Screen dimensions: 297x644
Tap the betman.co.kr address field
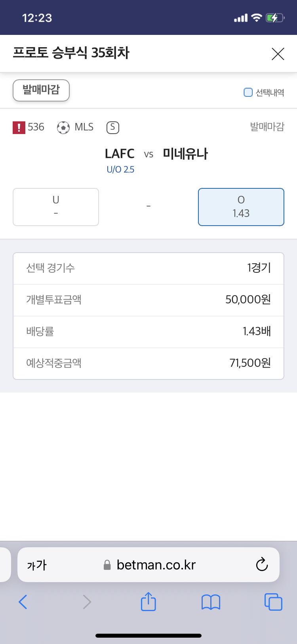tap(148, 565)
